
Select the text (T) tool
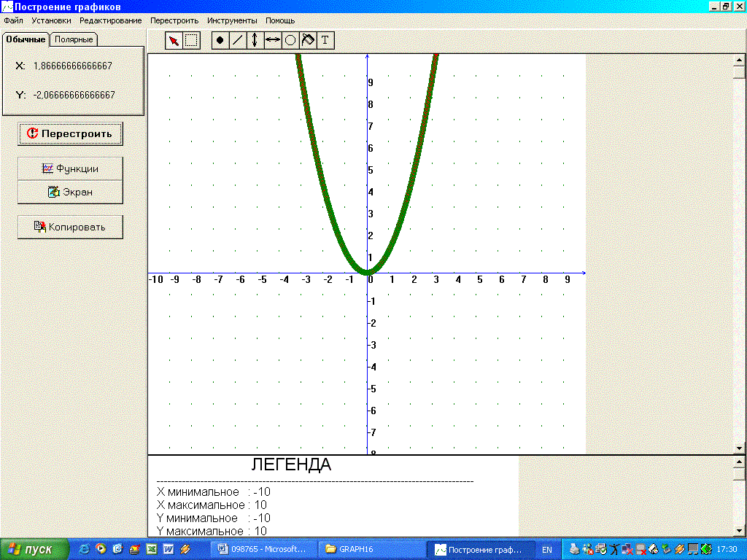pyautogui.click(x=325, y=41)
